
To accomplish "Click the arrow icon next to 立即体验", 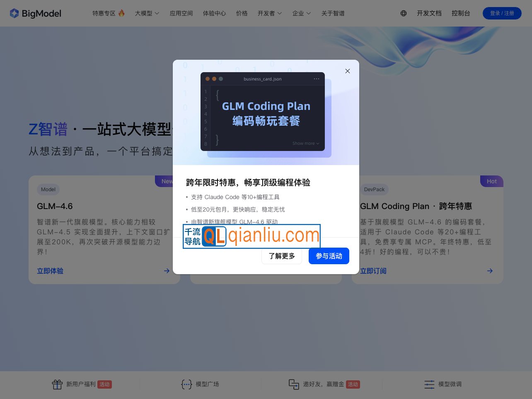I will pyautogui.click(x=167, y=271).
